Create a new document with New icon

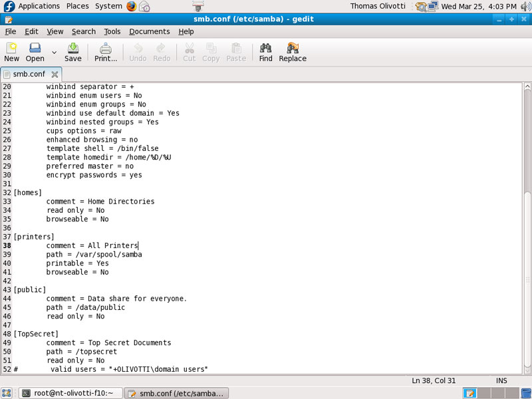tap(11, 52)
